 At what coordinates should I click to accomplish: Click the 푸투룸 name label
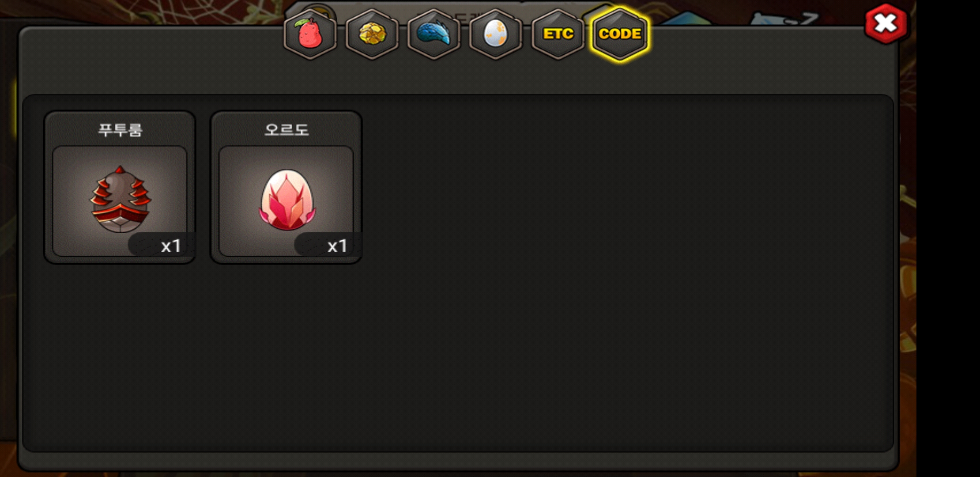pyautogui.click(x=120, y=130)
